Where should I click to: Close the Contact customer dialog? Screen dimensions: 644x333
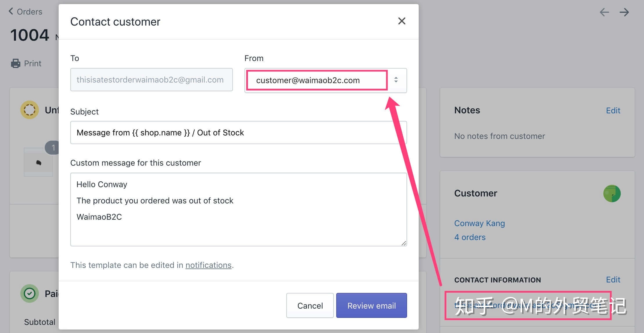click(402, 21)
